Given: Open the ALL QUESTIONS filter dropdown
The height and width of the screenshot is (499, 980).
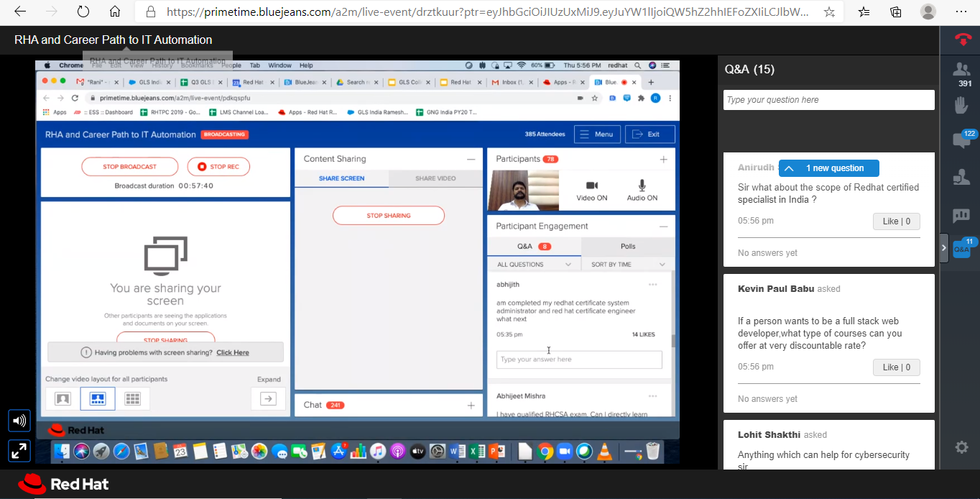Looking at the screenshot, I should [x=534, y=265].
